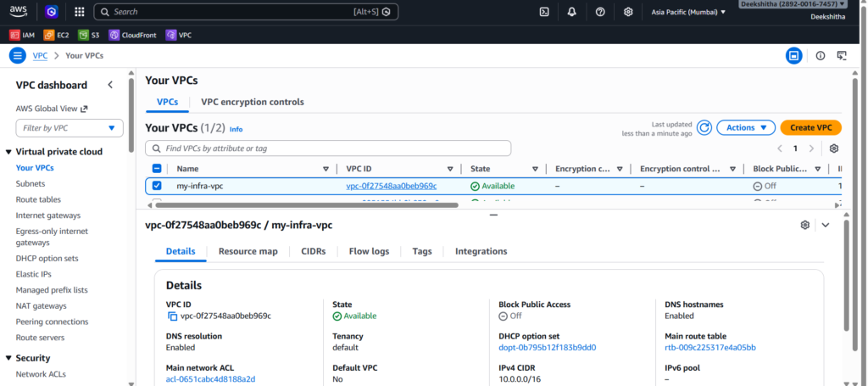Open the AWS services grid menu
This screenshot has width=868, height=386.
click(79, 12)
